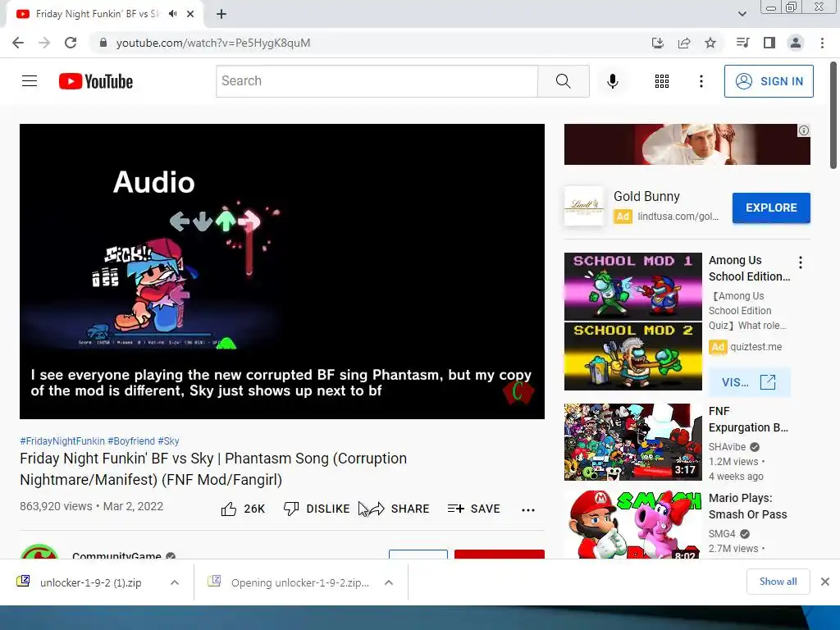The image size is (840, 630).
Task: Click the DISLIKE thumbs-down button
Action: pyautogui.click(x=317, y=509)
